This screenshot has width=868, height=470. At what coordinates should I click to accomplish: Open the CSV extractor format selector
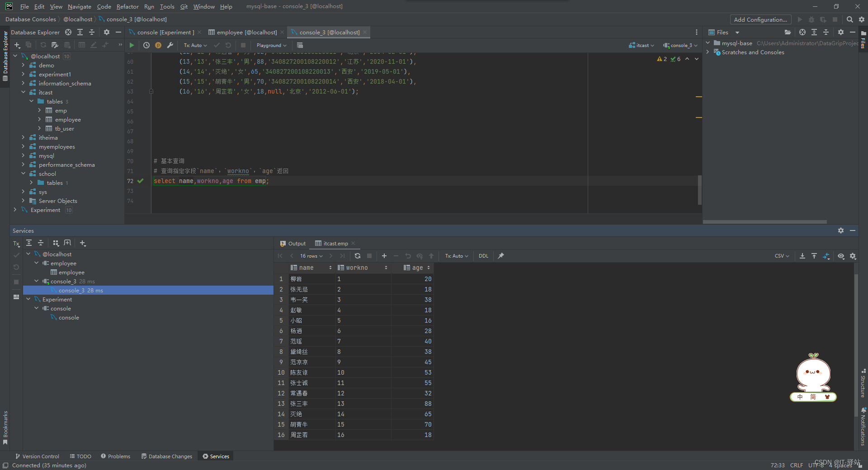(782, 256)
